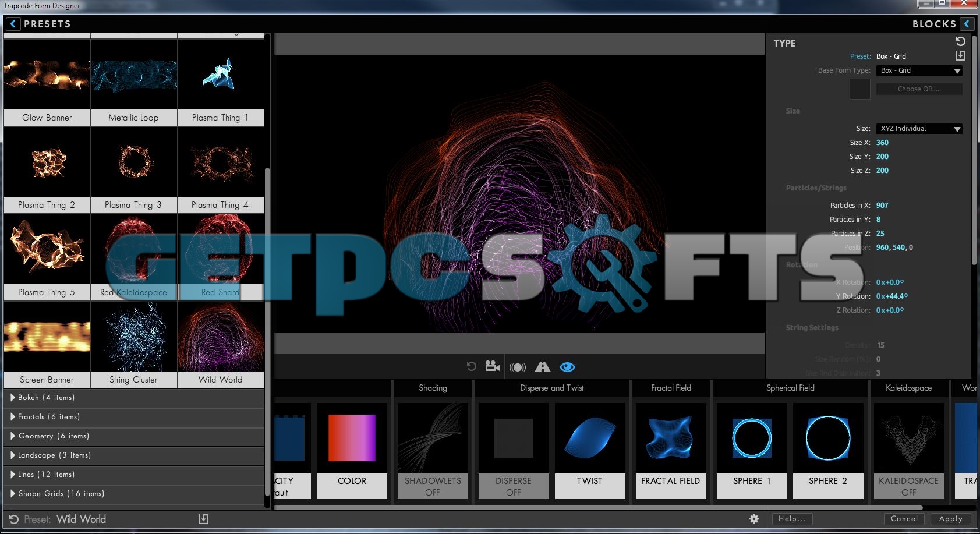Click the audio reactor icon under preview

[x=518, y=367]
